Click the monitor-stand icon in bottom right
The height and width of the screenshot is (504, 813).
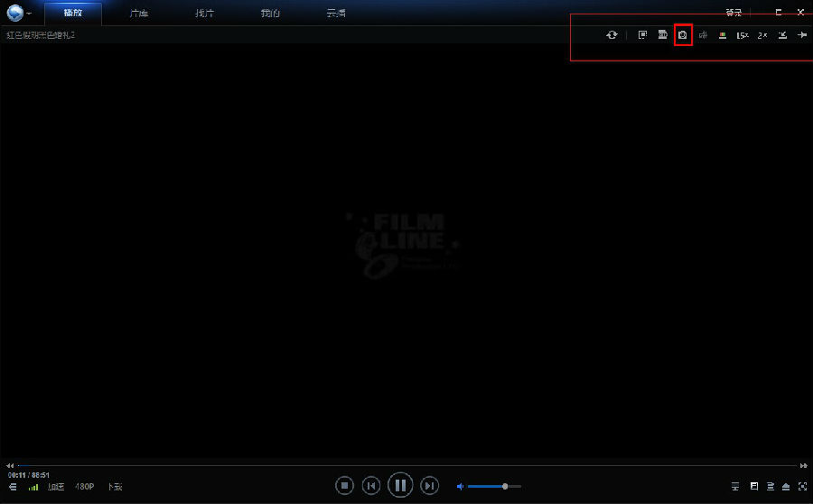[x=735, y=486]
